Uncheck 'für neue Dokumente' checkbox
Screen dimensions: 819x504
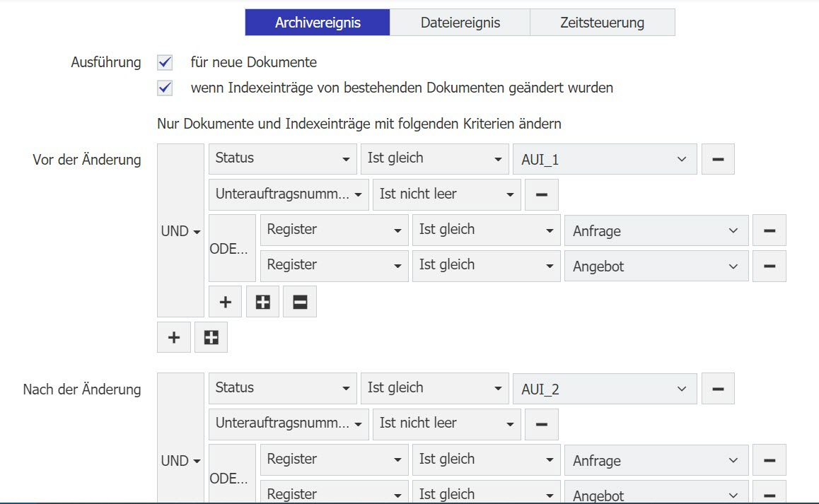click(165, 62)
